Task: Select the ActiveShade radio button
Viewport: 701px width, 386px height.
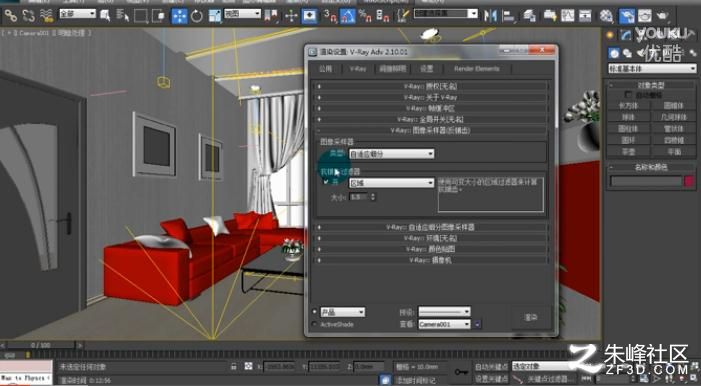Action: 315,324
